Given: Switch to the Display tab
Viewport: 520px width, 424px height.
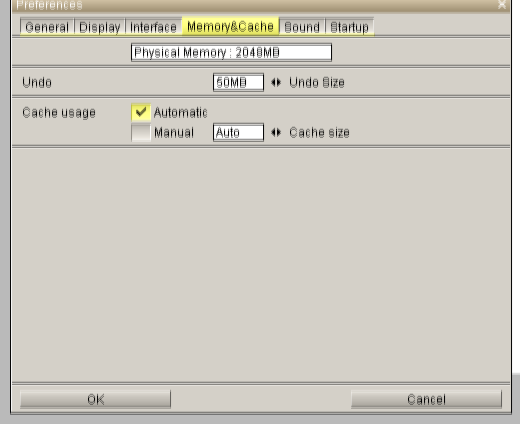Looking at the screenshot, I should coord(100,27).
